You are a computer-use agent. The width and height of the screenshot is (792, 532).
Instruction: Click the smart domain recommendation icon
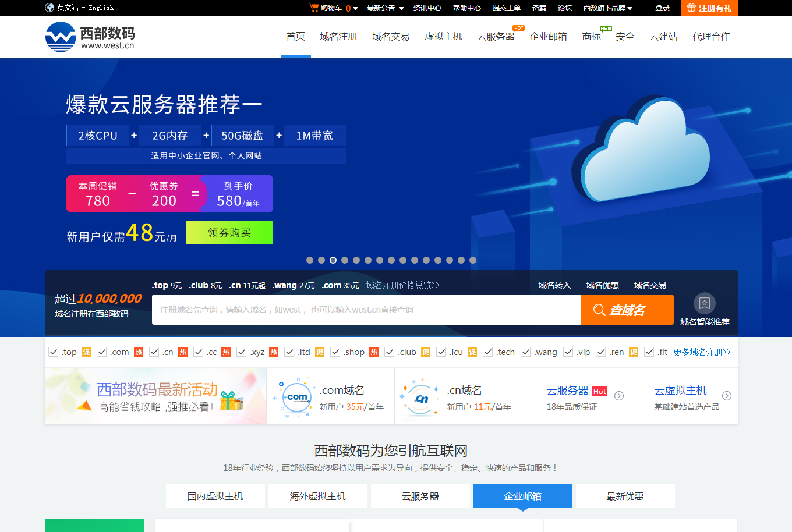click(704, 303)
